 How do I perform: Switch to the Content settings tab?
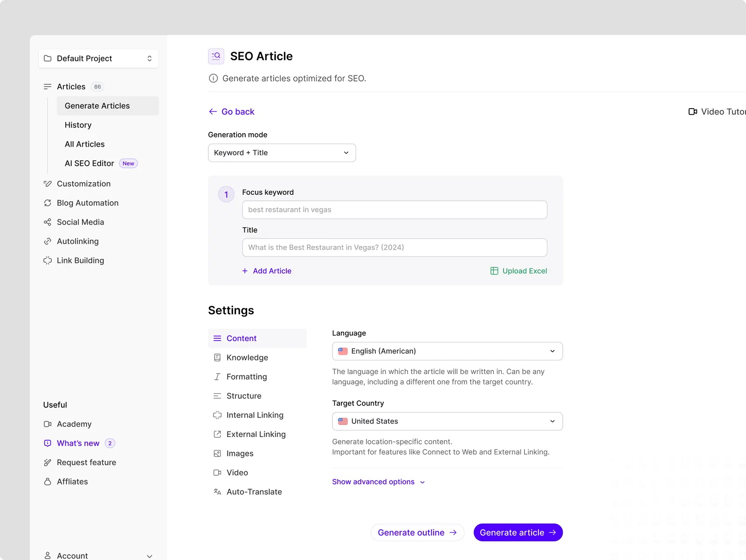257,338
